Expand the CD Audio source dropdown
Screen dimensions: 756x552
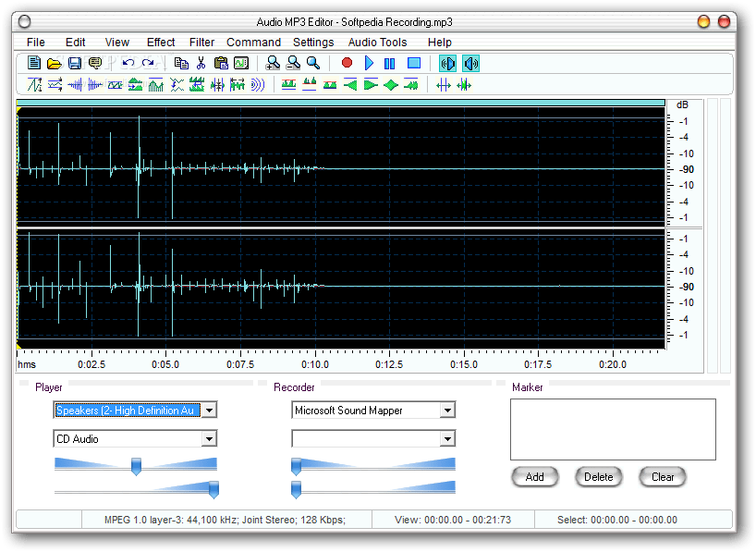point(210,438)
